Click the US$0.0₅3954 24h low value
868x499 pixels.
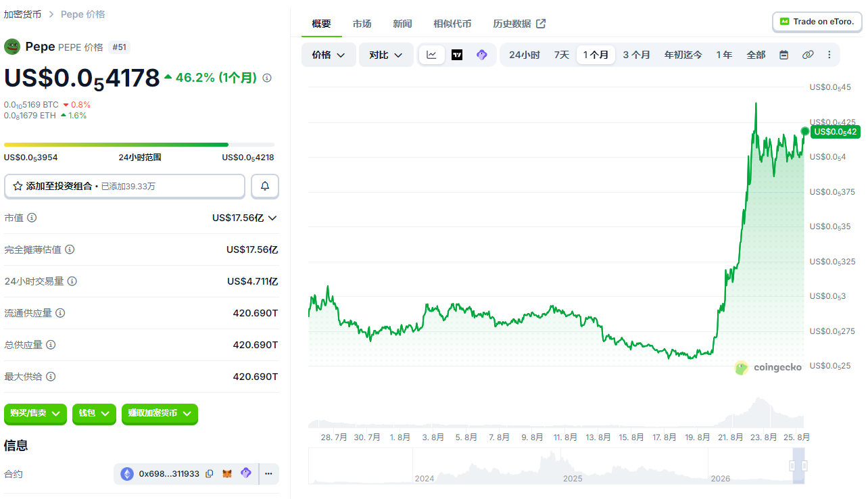click(31, 158)
